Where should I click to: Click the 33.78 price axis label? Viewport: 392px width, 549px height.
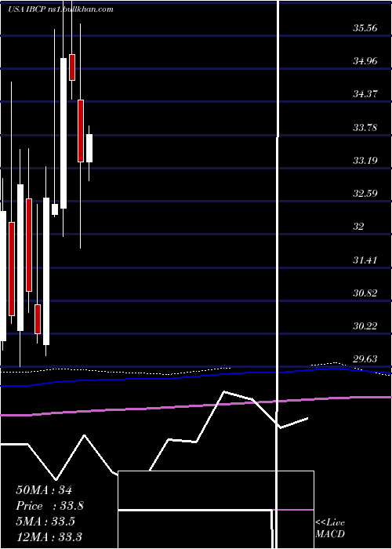click(x=365, y=127)
